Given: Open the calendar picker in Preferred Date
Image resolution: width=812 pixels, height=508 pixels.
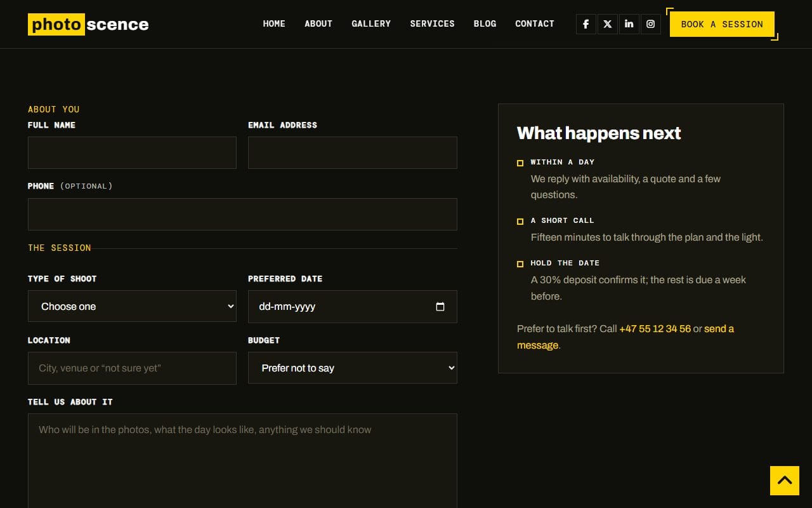Looking at the screenshot, I should coord(440,307).
